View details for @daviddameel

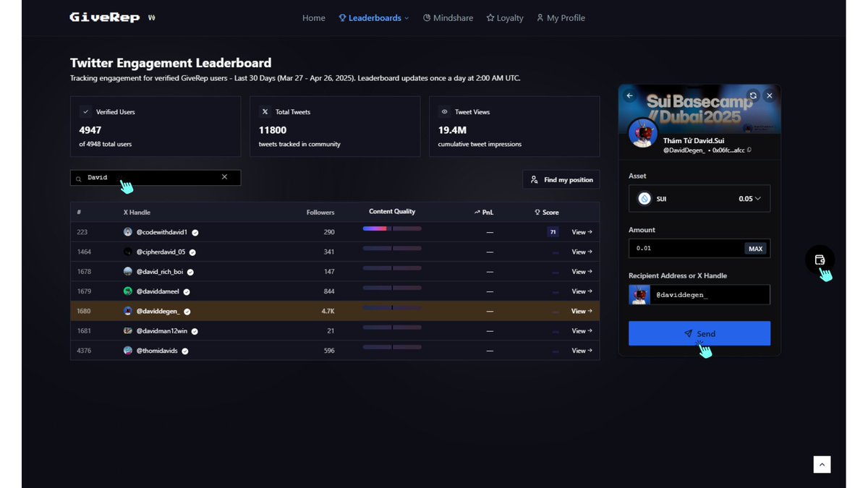click(x=582, y=291)
